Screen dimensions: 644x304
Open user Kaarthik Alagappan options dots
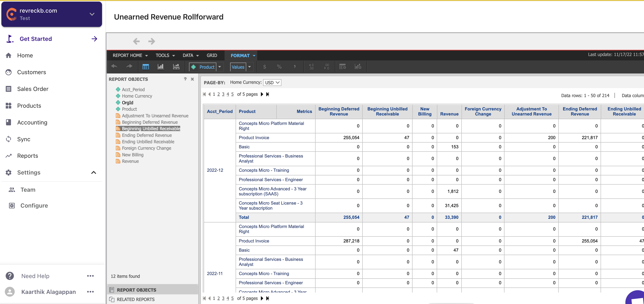pyautogui.click(x=90, y=292)
